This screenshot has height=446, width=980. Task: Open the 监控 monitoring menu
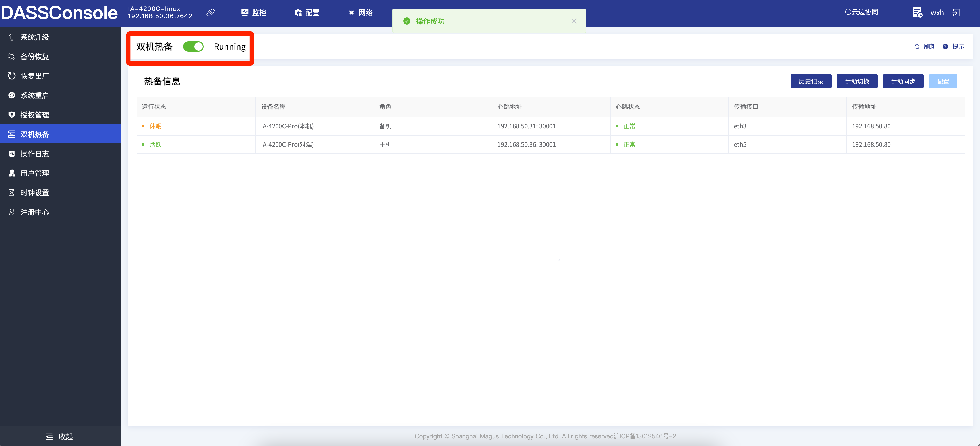click(x=254, y=13)
